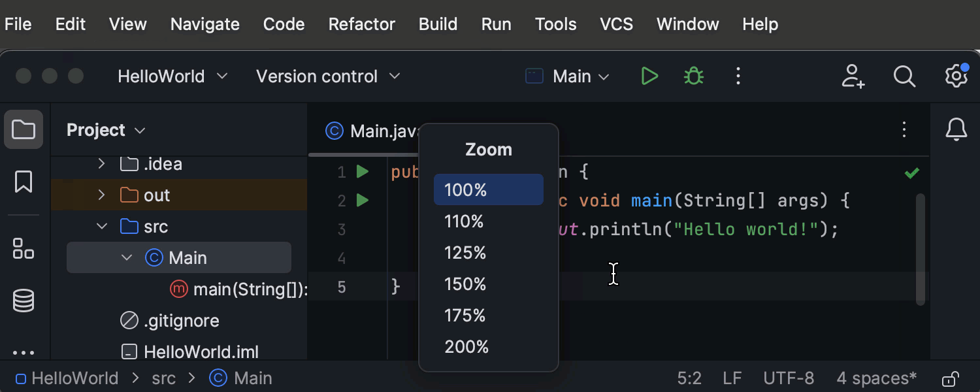This screenshot has width=980, height=392.
Task: Select 150% in the Zoom popup
Action: coord(465,284)
